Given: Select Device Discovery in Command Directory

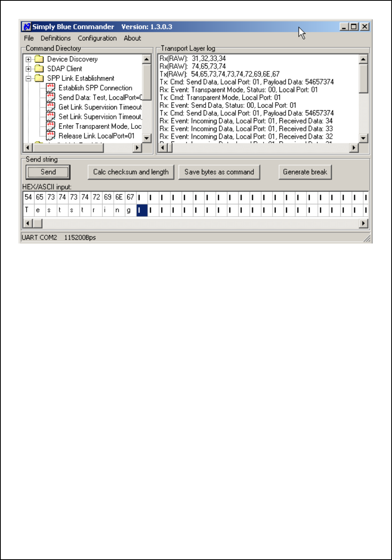Looking at the screenshot, I should pos(72,59).
